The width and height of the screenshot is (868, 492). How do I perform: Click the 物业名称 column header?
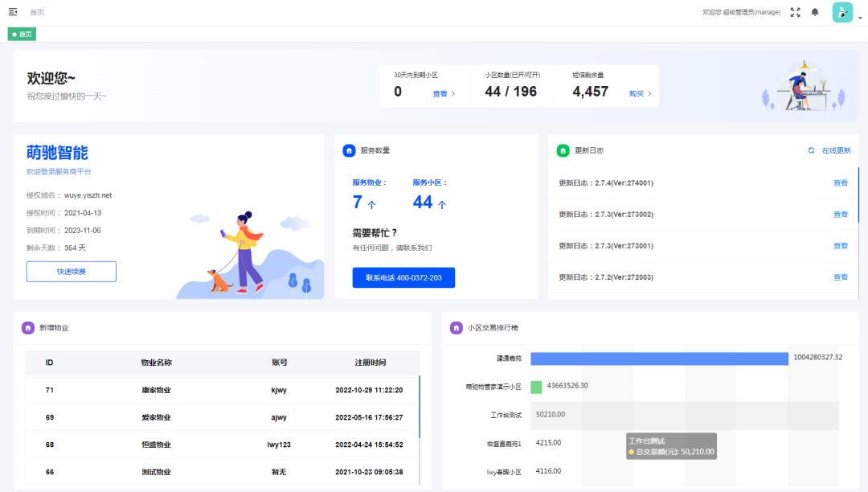tap(156, 363)
